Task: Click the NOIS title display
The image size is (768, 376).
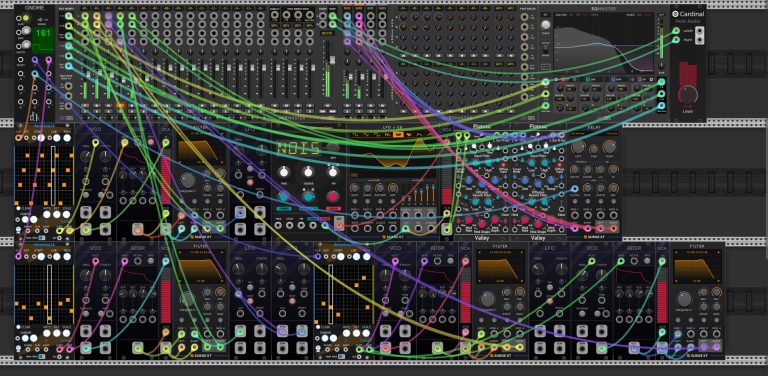Action: point(298,148)
